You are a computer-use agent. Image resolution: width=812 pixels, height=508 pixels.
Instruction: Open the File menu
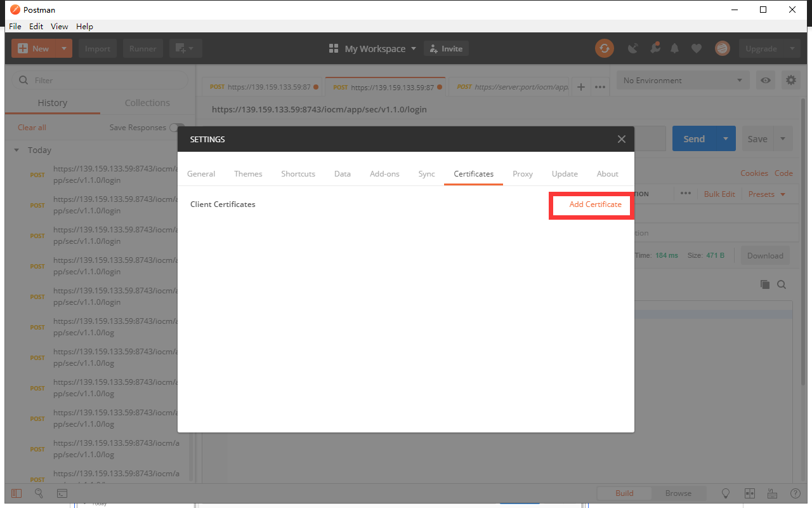point(15,26)
